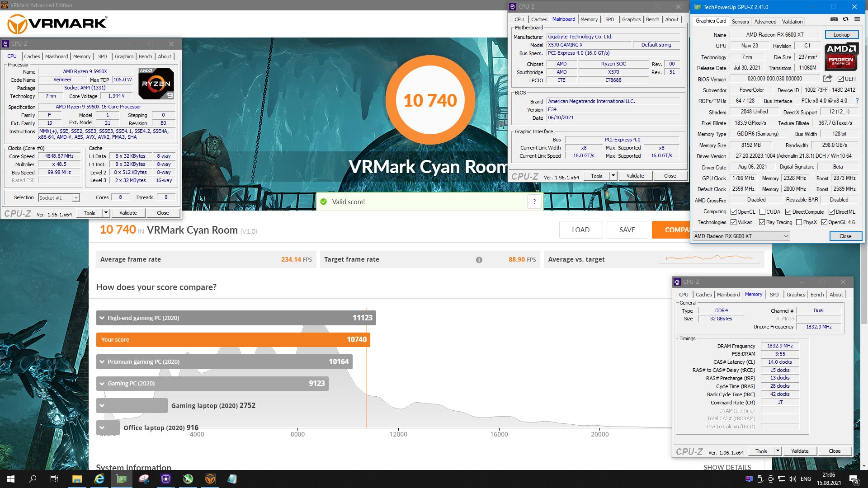
Task: Toggle the OpenCL checkbox
Action: (733, 211)
